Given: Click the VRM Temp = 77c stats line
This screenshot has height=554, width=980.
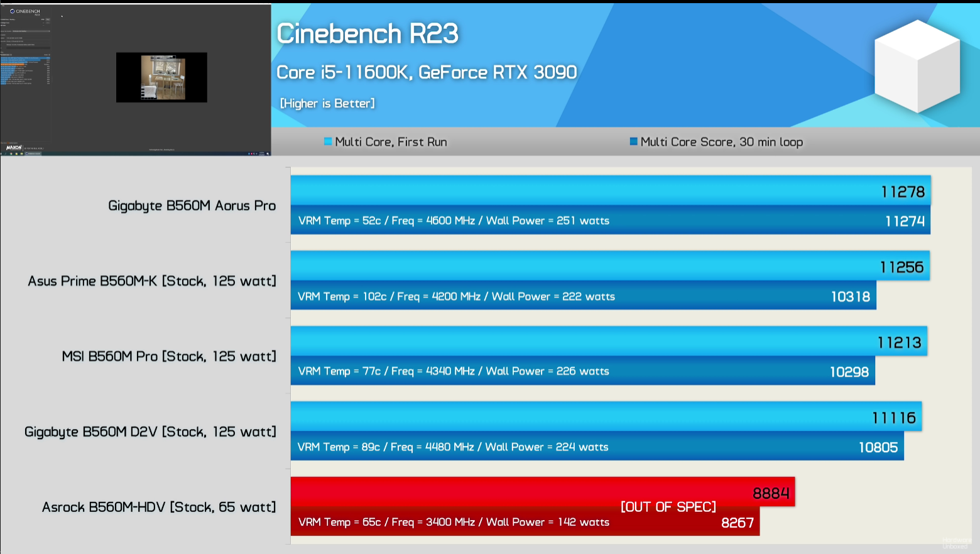Looking at the screenshot, I should click(454, 372).
